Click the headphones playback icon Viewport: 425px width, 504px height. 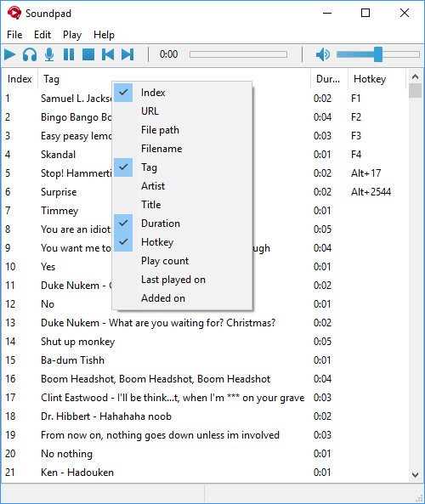pos(30,54)
